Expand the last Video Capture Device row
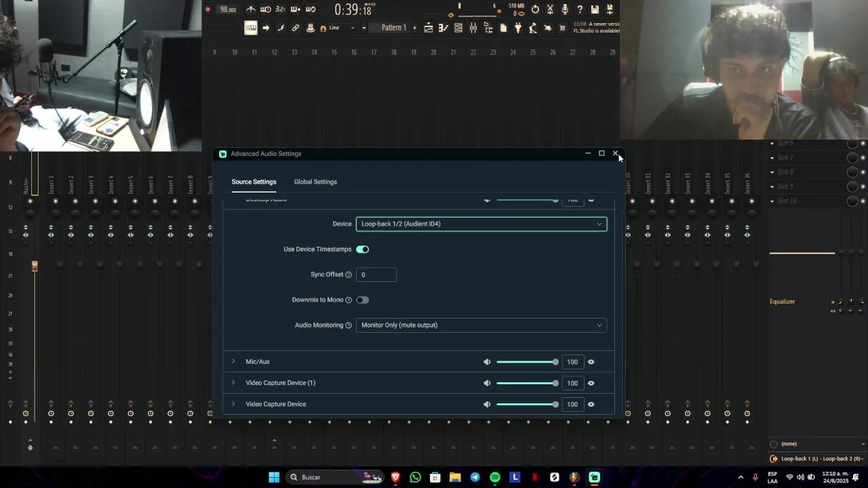Image resolution: width=868 pixels, height=488 pixels. 233,403
